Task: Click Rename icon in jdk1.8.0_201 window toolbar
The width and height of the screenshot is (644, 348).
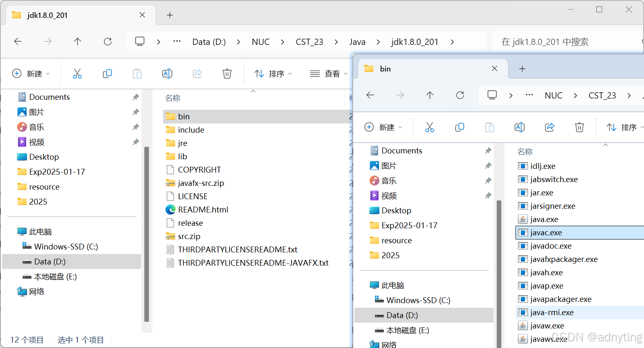Action: coord(167,74)
